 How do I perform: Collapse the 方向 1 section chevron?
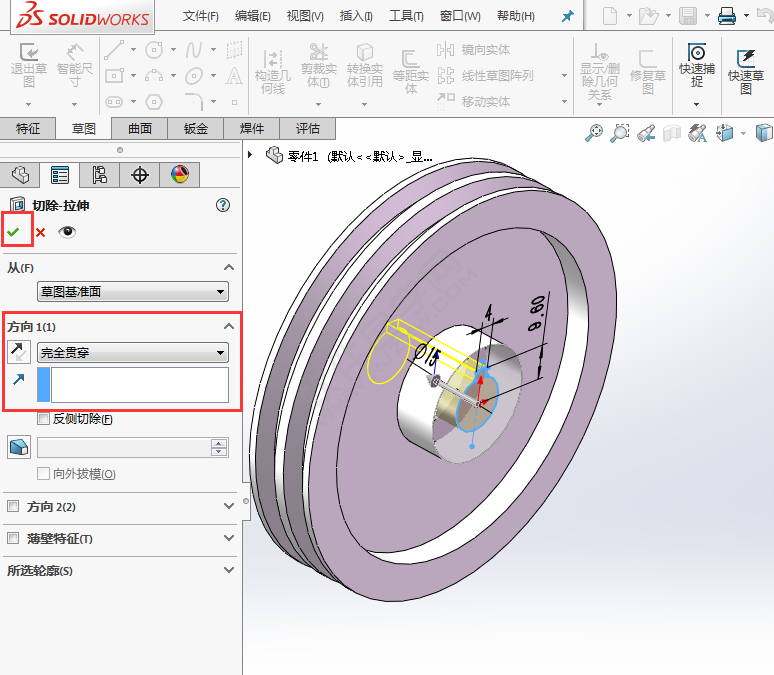click(x=229, y=326)
